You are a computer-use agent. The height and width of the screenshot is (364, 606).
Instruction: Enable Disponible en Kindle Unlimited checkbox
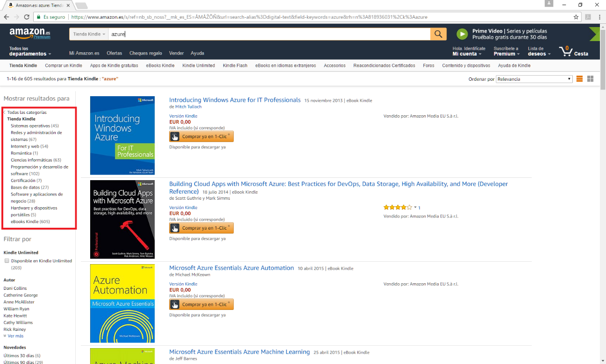(7, 261)
